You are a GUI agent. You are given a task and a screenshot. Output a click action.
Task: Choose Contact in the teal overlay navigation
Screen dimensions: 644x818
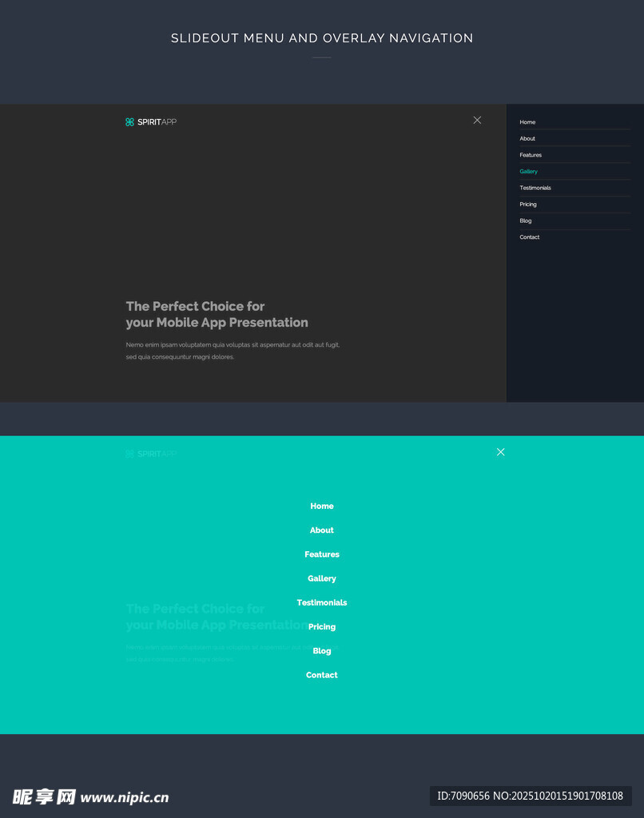point(322,675)
